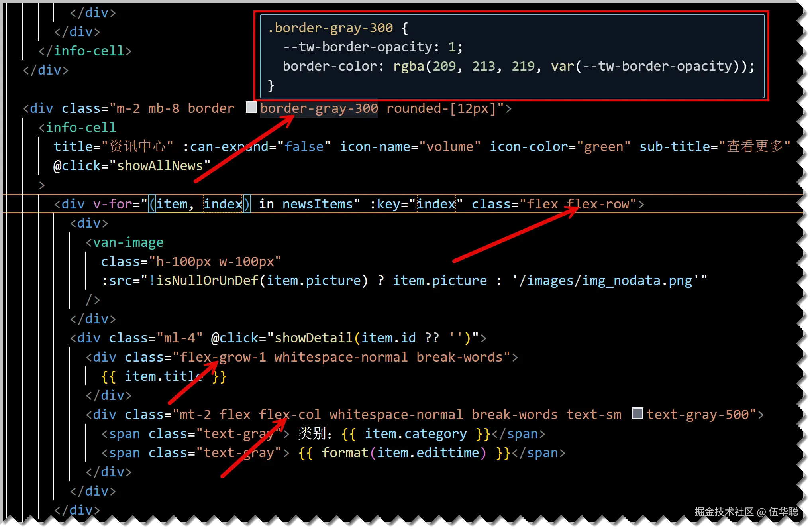Click the item.category interpolation
The width and height of the screenshot is (812, 531).
(x=416, y=434)
